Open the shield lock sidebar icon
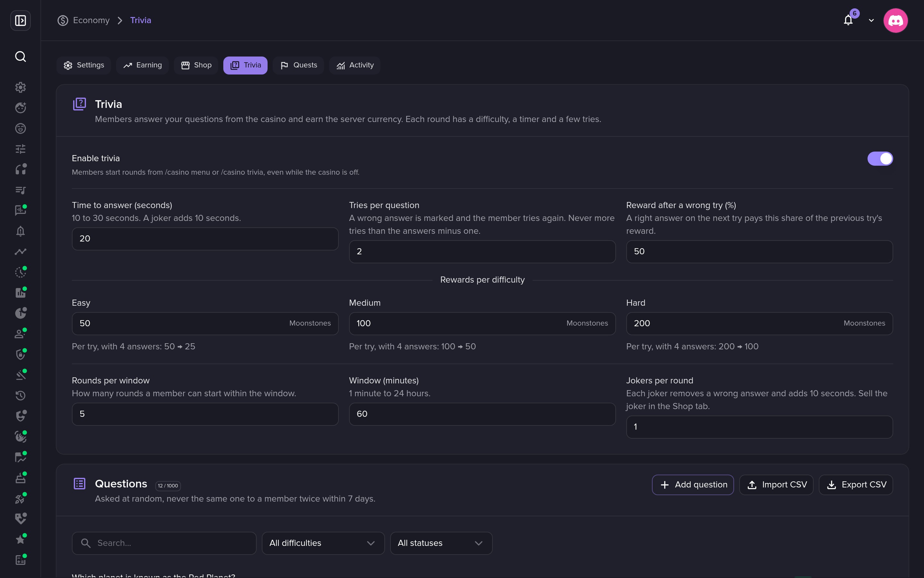Image resolution: width=924 pixels, height=578 pixels. (x=20, y=355)
